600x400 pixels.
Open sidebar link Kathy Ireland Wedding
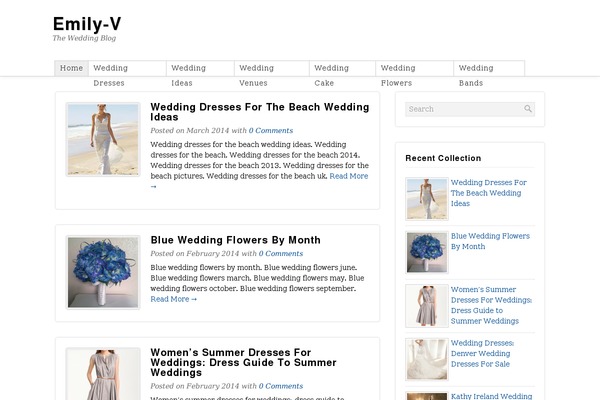pos(491,396)
